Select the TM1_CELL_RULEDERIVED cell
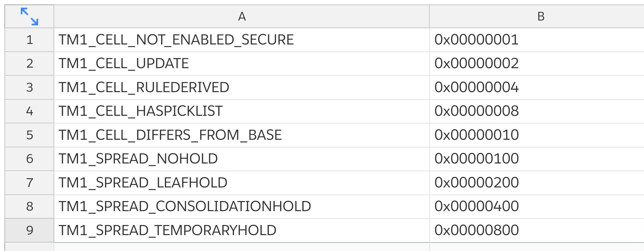Image resolution: width=644 pixels, height=251 pixels. tap(242, 88)
